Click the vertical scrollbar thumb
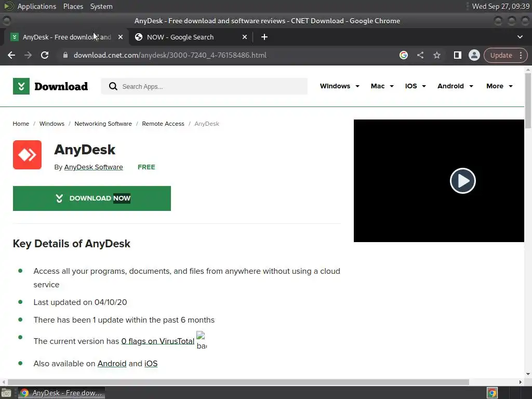 tap(528, 100)
